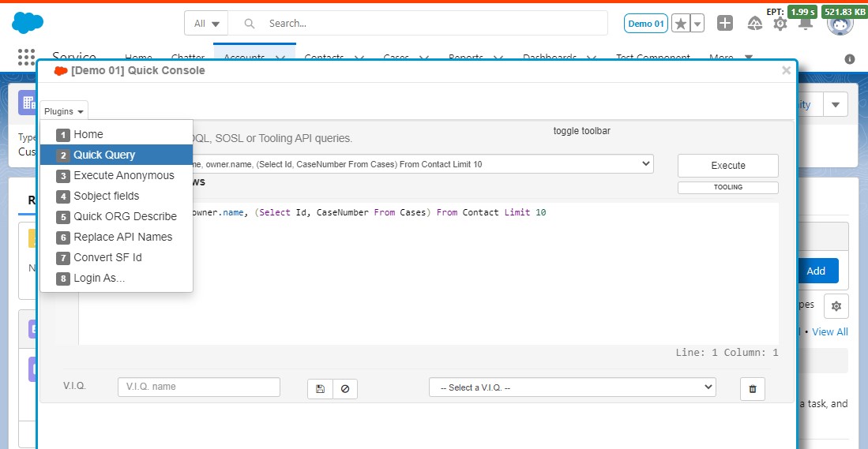Select Replace API Names plugin
868x449 pixels.
(x=116, y=237)
